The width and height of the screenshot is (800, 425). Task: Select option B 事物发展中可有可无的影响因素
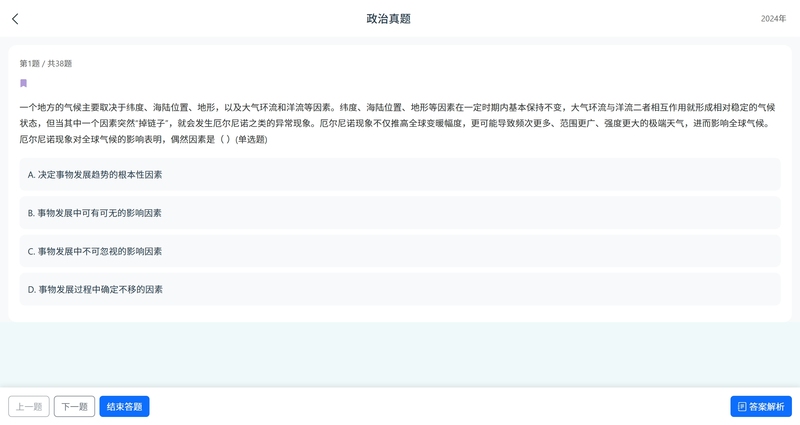coord(400,213)
